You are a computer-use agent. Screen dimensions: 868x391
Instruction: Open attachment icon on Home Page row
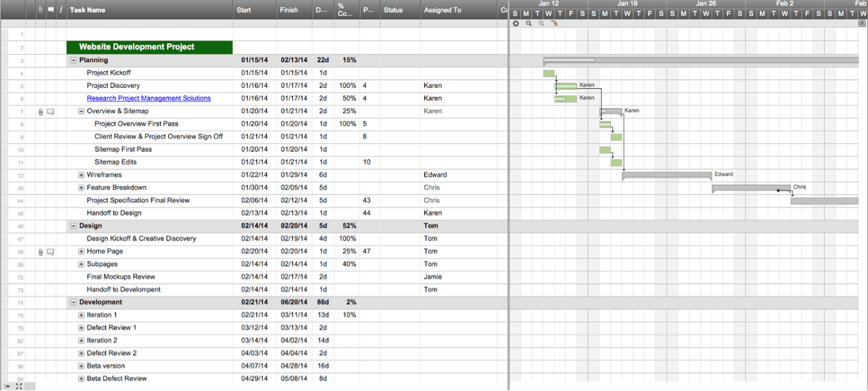[x=40, y=252]
